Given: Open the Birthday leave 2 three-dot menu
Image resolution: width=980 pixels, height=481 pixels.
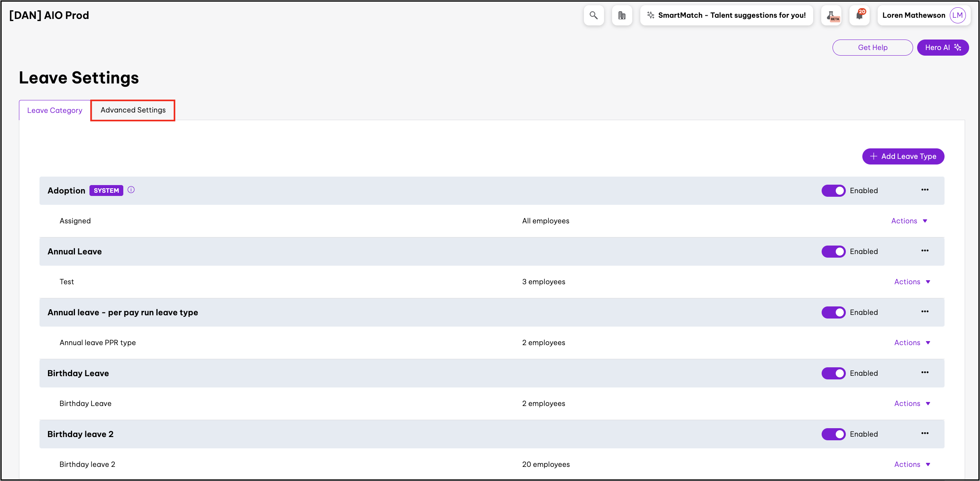Looking at the screenshot, I should (x=924, y=433).
